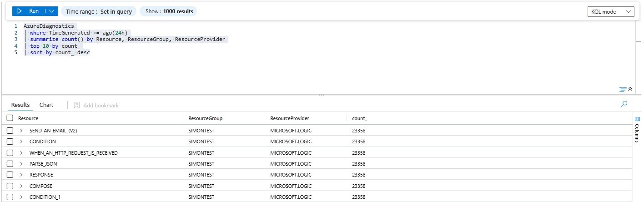This screenshot has width=644, height=202.
Task: Tick the COMPOSE row checkbox
Action: coord(10,186)
